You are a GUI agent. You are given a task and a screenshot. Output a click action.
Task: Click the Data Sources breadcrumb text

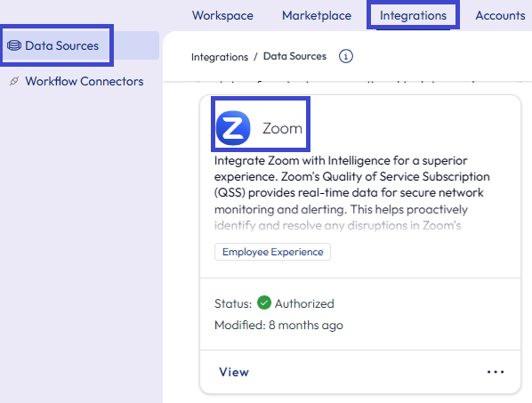(x=294, y=56)
